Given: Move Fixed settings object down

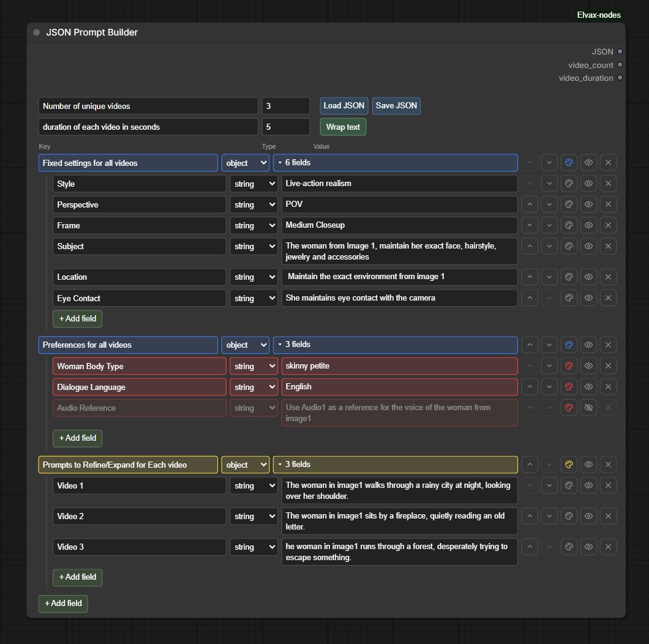Looking at the screenshot, I should pyautogui.click(x=549, y=163).
